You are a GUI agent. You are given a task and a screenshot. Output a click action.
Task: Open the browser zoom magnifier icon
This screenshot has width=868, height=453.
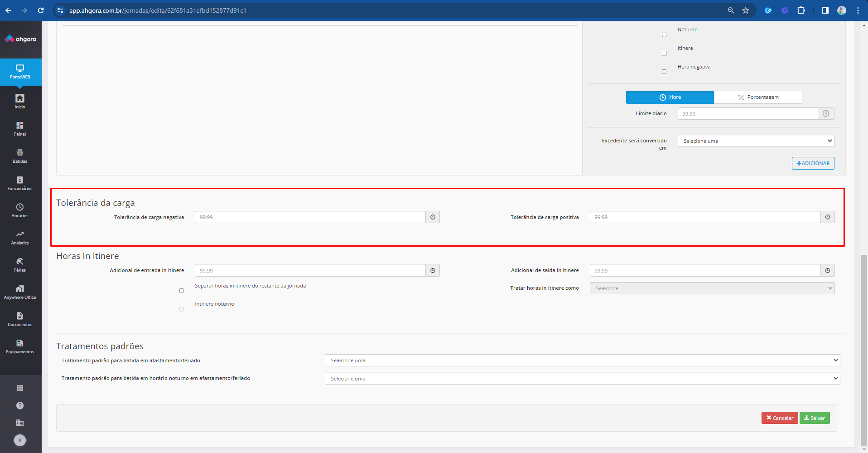tap(731, 10)
